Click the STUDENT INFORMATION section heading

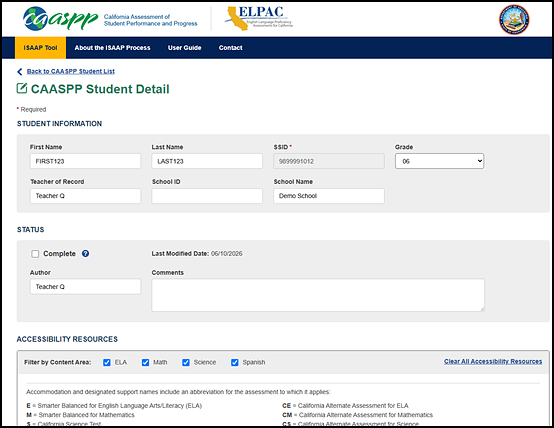point(59,124)
